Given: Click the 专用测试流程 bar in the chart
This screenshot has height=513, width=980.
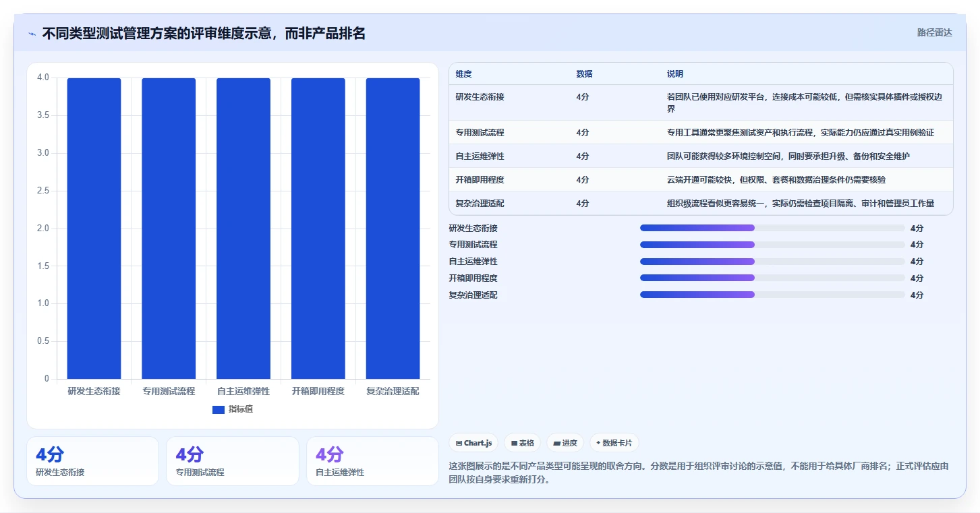Looking at the screenshot, I should (169, 228).
